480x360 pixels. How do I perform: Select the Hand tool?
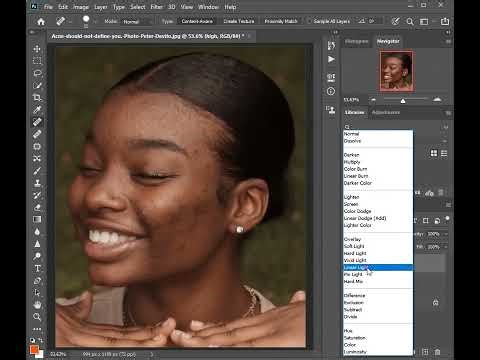(x=37, y=305)
